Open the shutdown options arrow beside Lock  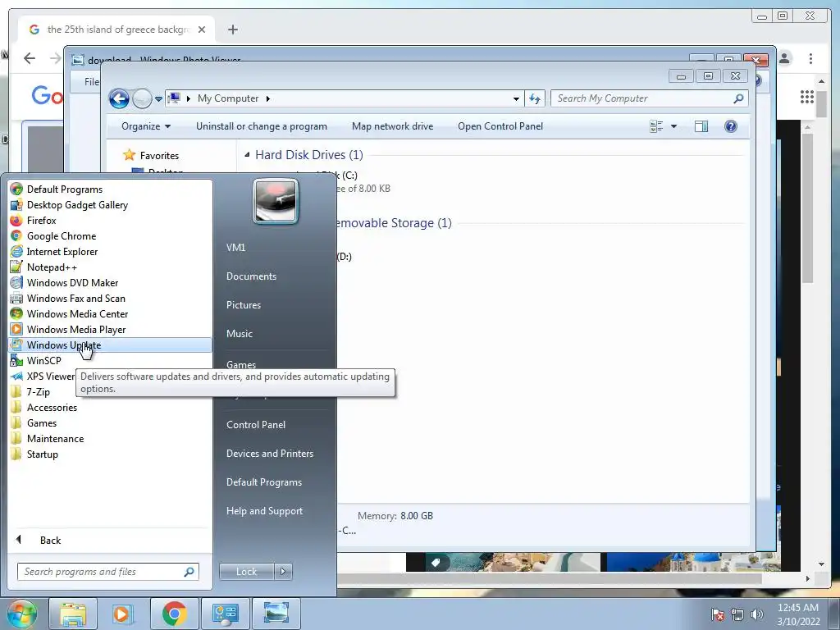pos(283,572)
